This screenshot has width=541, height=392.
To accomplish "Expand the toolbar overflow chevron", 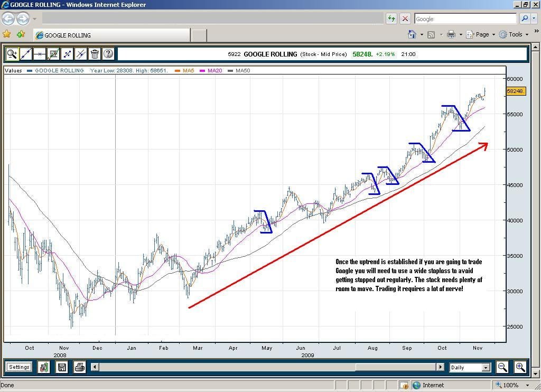I will tap(537, 31).
